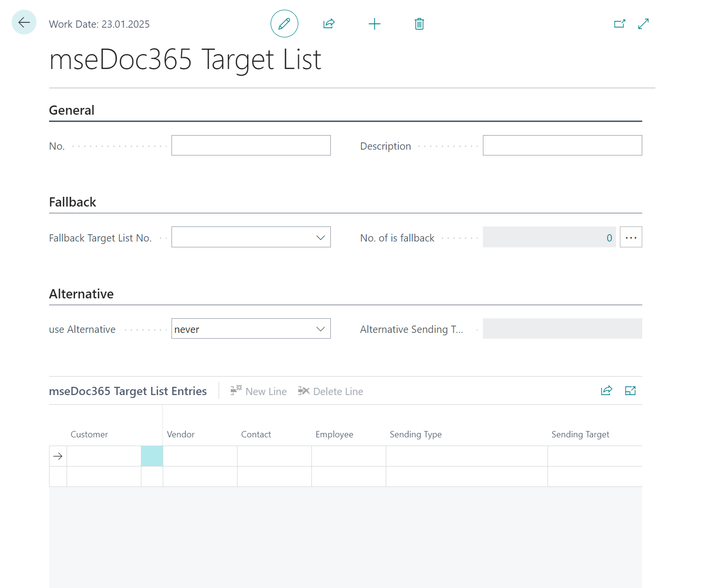The height and width of the screenshot is (588, 702).
Task: Collapse the Fallback section header
Action: click(x=73, y=202)
